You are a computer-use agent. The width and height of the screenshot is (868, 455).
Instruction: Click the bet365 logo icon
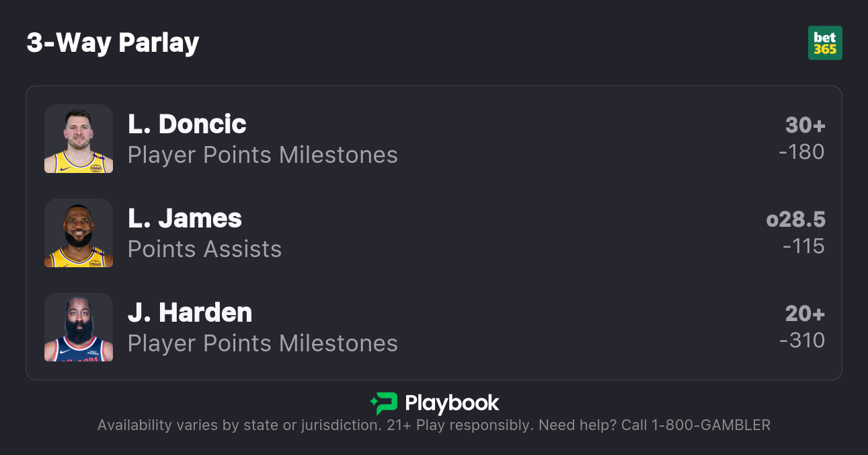pyautogui.click(x=825, y=43)
